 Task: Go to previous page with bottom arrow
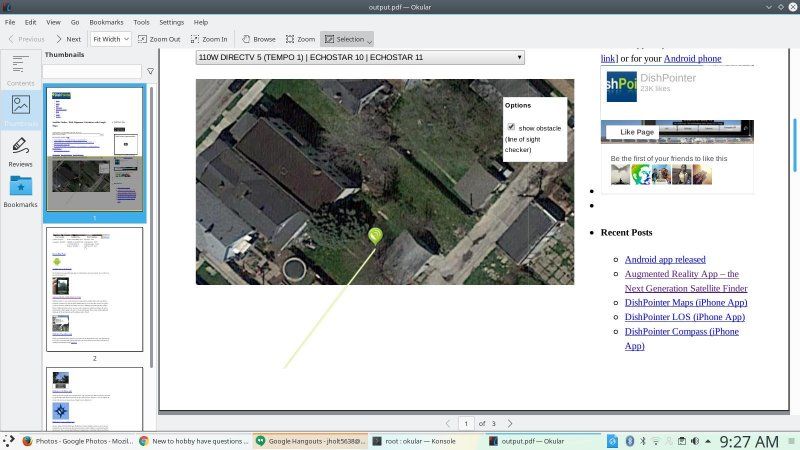click(x=448, y=423)
